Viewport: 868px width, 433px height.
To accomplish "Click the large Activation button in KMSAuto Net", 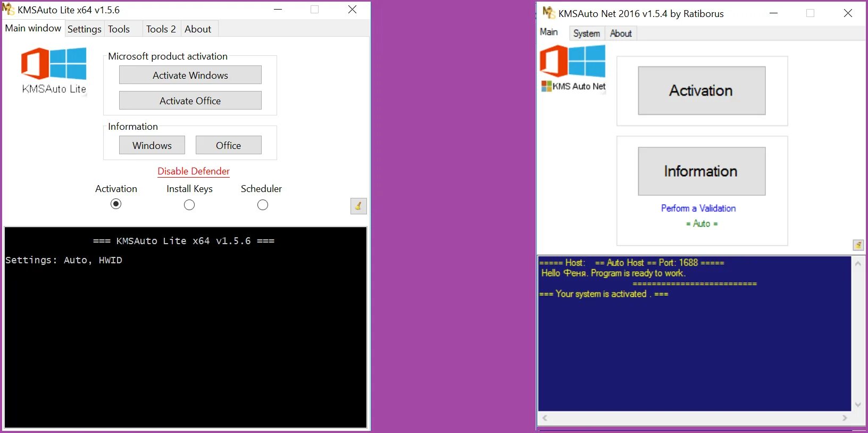I will (x=702, y=90).
